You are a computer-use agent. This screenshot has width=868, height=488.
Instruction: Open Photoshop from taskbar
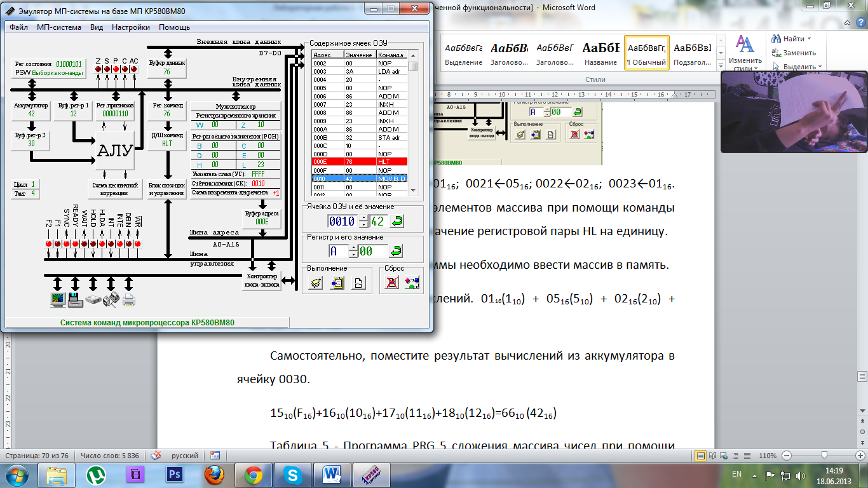[175, 474]
